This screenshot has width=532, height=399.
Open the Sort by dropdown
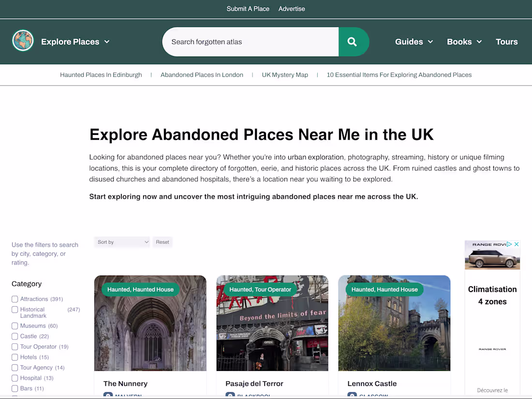pos(122,242)
